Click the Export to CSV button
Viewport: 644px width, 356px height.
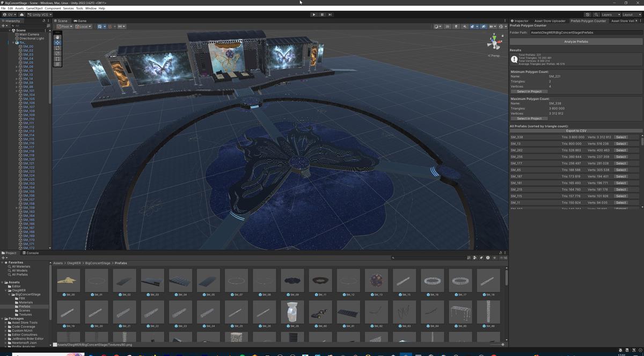tap(576, 131)
